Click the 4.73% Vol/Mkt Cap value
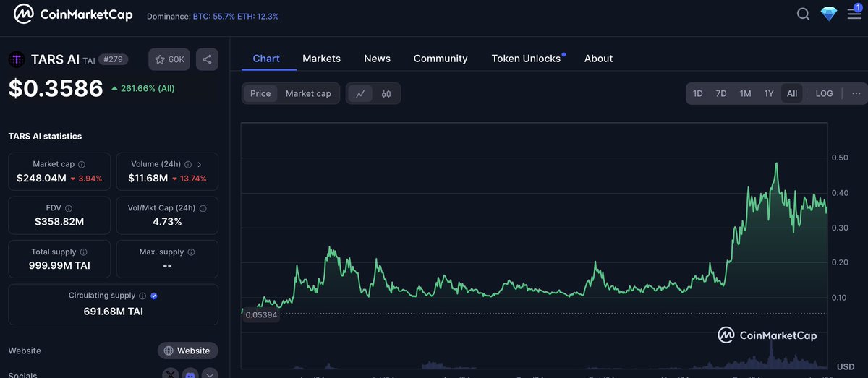868x378 pixels. click(167, 221)
